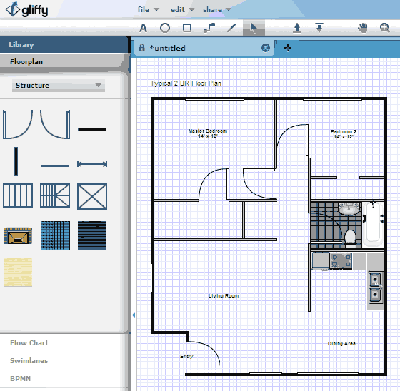Select the Hand pan tool
400x391 pixels.
pyautogui.click(x=363, y=28)
